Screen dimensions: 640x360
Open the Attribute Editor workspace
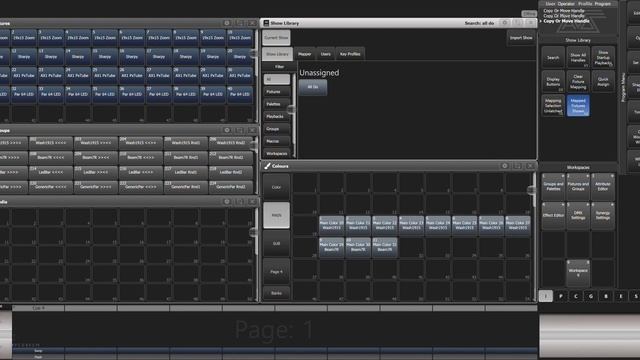[x=603, y=187]
